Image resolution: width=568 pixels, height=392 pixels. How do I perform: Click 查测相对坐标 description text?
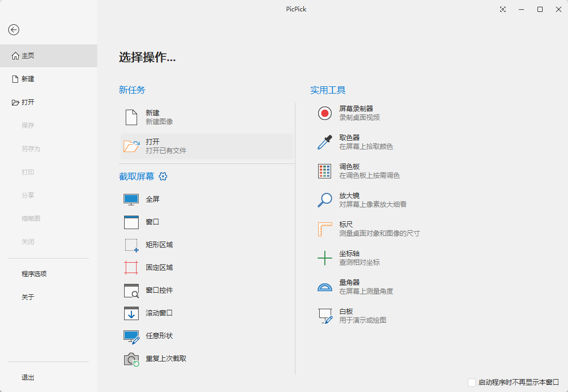(360, 262)
